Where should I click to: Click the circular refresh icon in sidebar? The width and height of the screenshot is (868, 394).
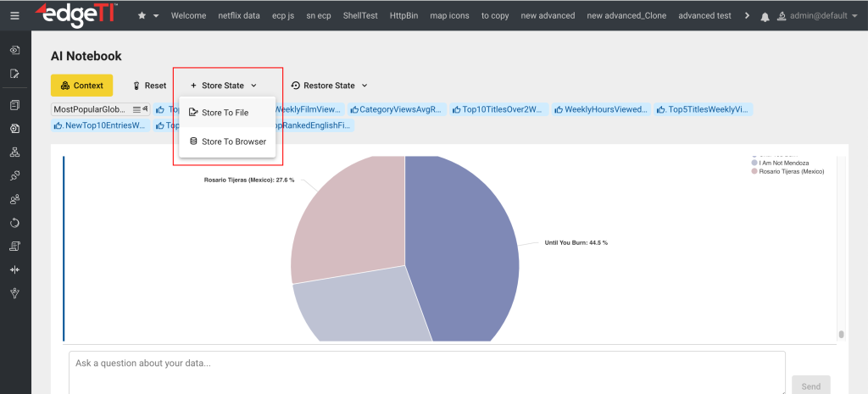pos(15,223)
